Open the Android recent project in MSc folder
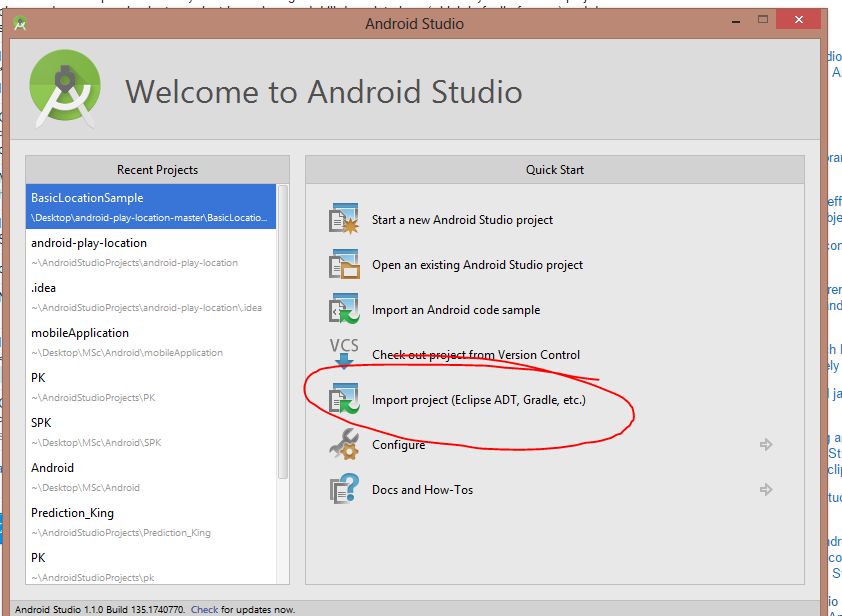 pyautogui.click(x=151, y=477)
